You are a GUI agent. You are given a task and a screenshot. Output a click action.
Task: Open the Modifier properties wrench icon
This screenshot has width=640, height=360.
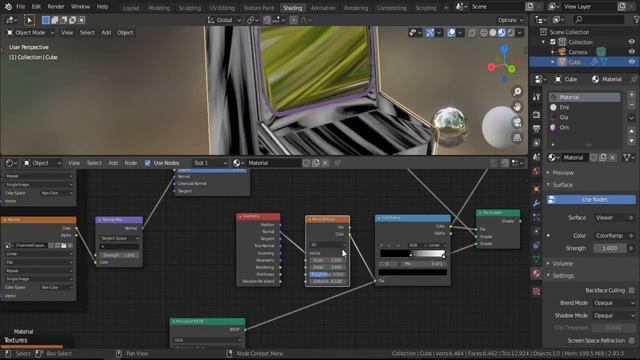click(x=536, y=203)
